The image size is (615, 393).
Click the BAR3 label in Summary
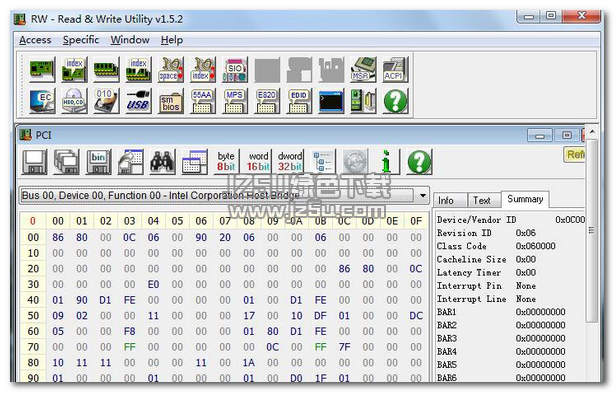click(447, 338)
